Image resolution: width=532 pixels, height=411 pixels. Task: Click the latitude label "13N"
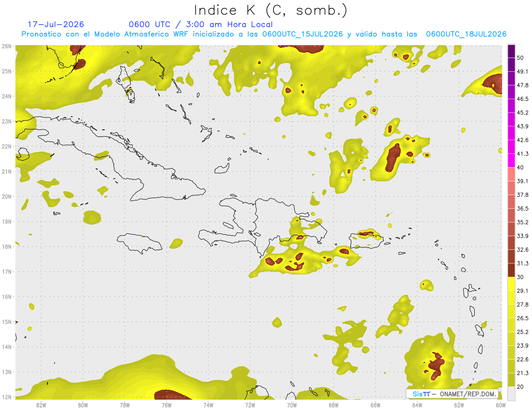7,372
